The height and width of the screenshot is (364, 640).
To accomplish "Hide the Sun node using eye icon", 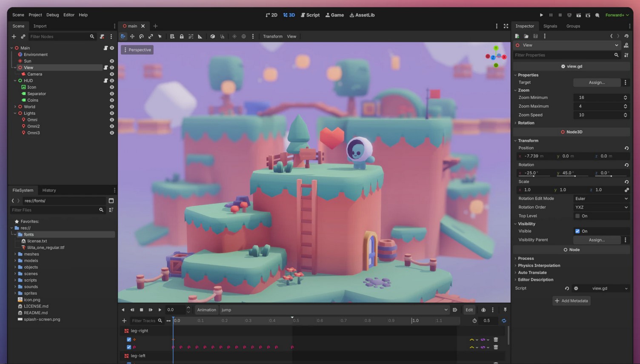I will (112, 61).
